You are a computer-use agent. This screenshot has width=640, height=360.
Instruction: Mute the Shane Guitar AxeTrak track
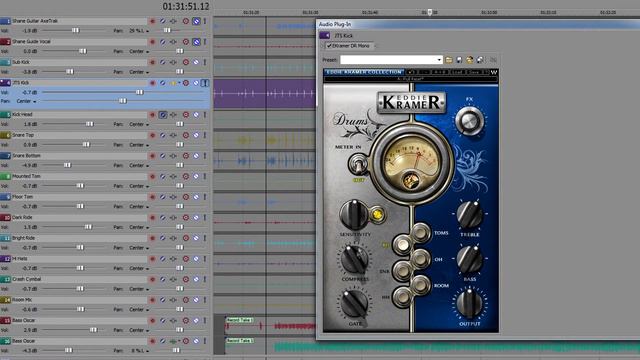pos(196,21)
